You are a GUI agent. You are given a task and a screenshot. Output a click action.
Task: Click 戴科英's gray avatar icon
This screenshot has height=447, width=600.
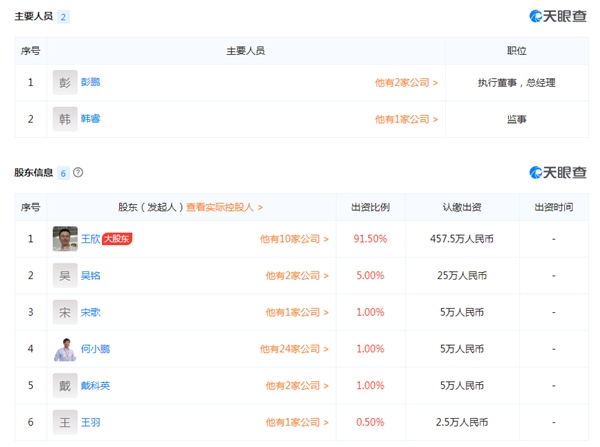(x=65, y=385)
